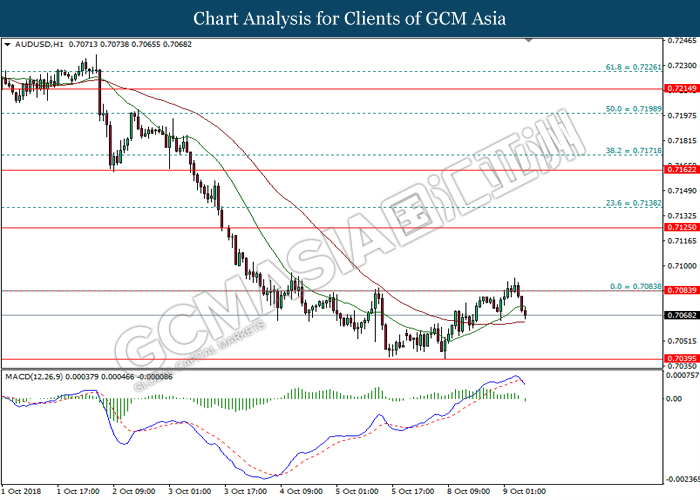This screenshot has width=700, height=500.
Task: Click the 5 Oct 01:00 time label
Action: pyautogui.click(x=357, y=491)
